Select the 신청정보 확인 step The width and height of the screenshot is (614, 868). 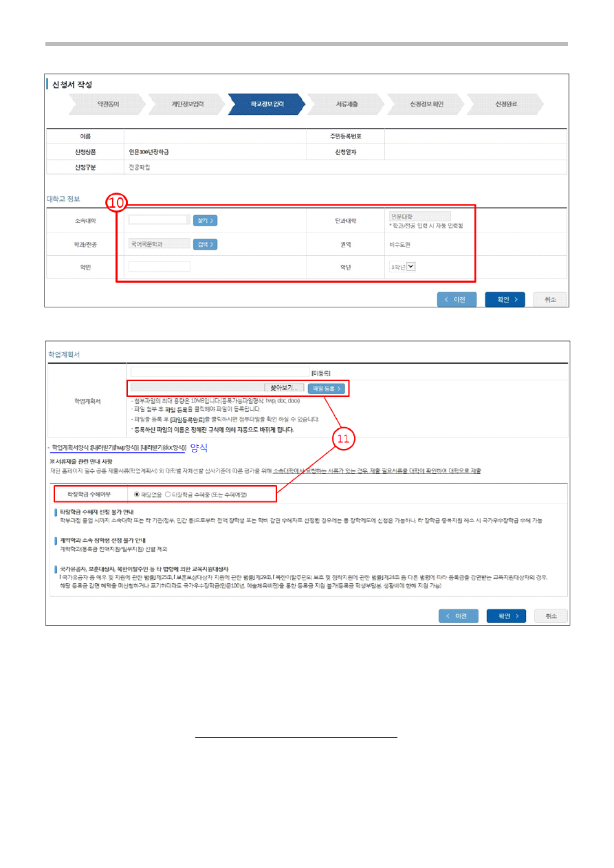426,104
